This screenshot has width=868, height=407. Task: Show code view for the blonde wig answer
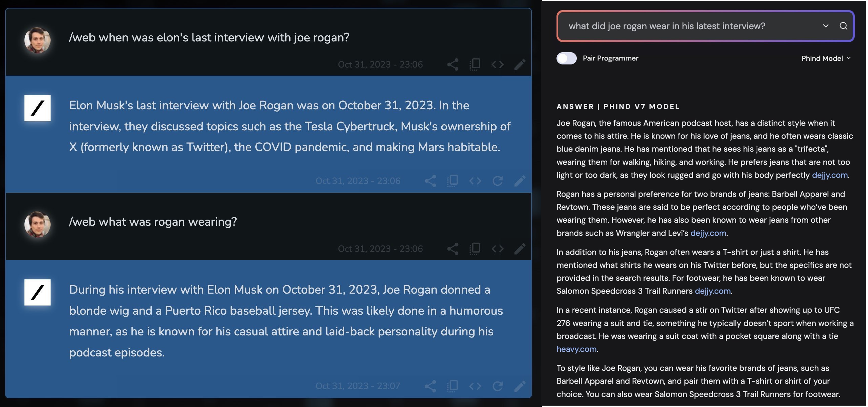475,386
